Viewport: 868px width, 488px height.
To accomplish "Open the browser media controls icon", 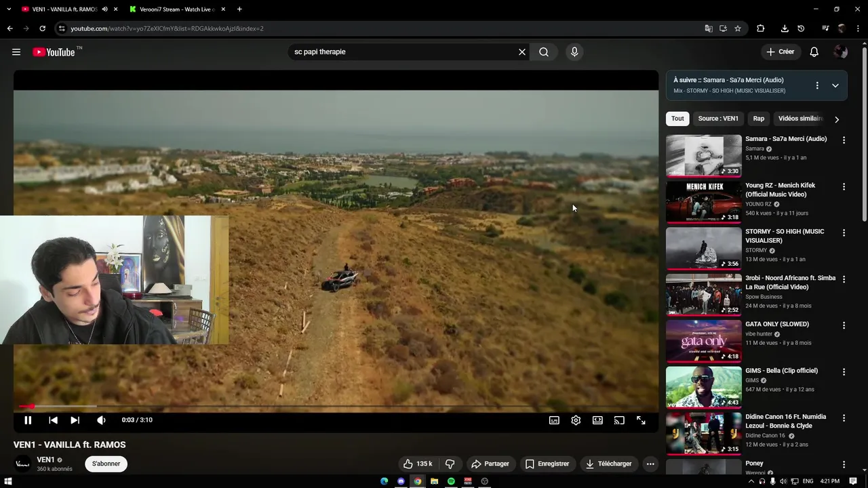I will pos(825,28).
